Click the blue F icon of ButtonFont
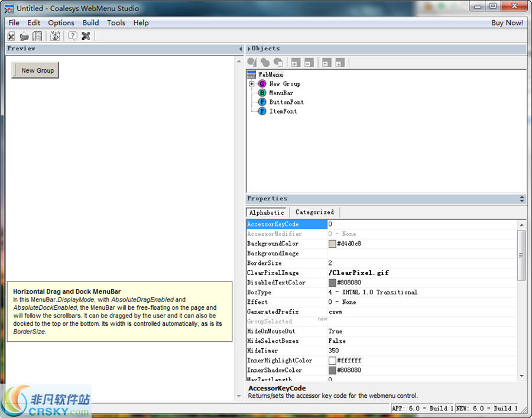 point(262,102)
